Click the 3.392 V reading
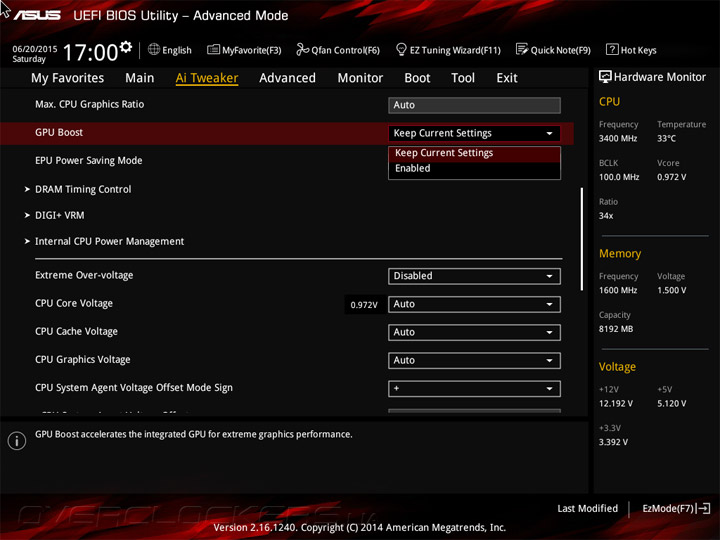Screen dimensions: 720x540 point(613,442)
